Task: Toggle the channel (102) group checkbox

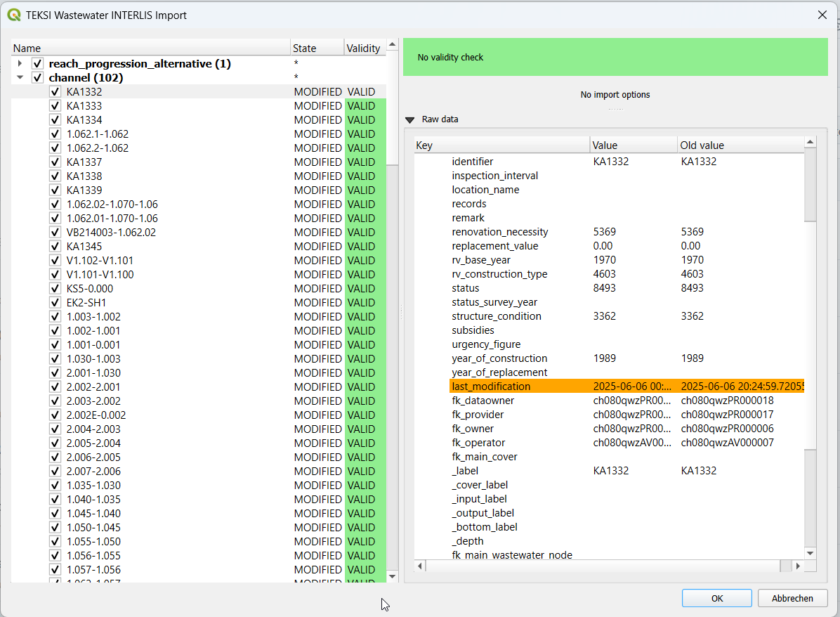Action: tap(38, 78)
